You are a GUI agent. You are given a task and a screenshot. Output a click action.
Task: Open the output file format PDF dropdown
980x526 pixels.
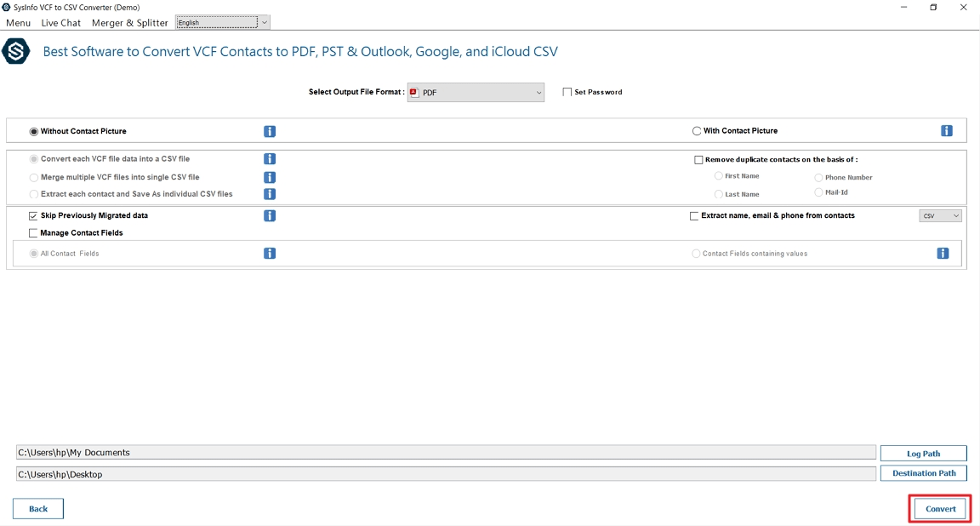tap(476, 93)
